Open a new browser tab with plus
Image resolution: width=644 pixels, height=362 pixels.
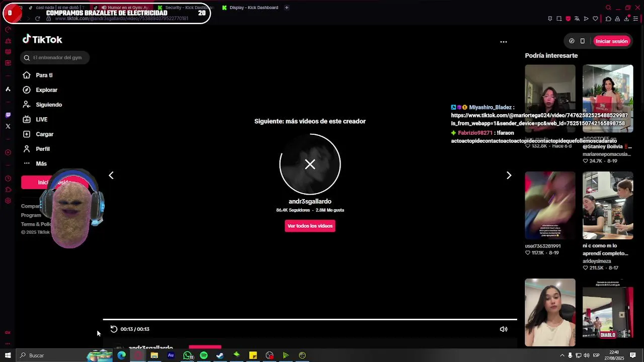pyautogui.click(x=287, y=8)
